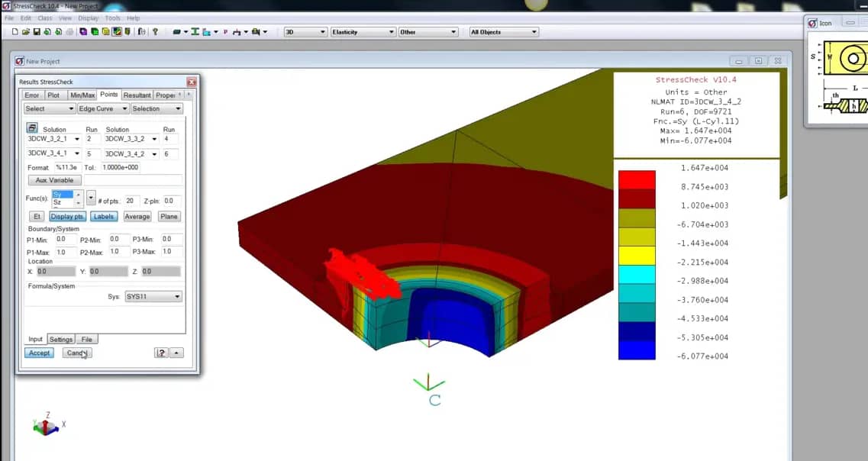Click the solution copy icon above Solution list
This screenshot has height=461, width=868.
[32, 127]
